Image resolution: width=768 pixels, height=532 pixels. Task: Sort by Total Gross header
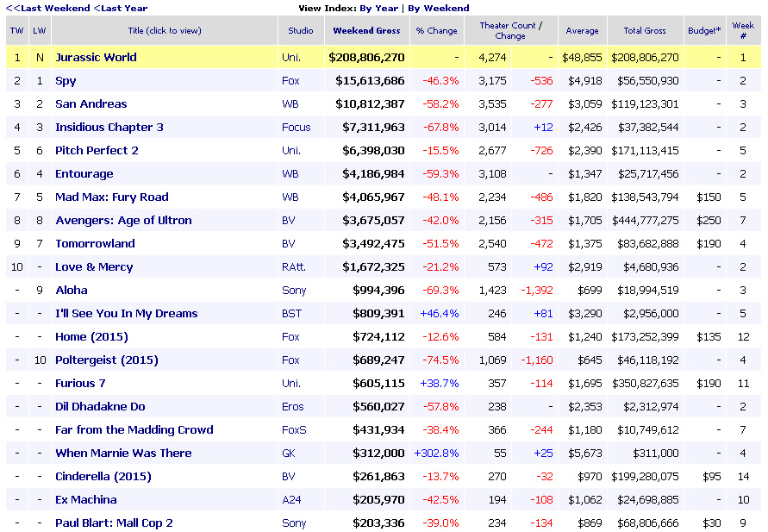click(x=644, y=31)
